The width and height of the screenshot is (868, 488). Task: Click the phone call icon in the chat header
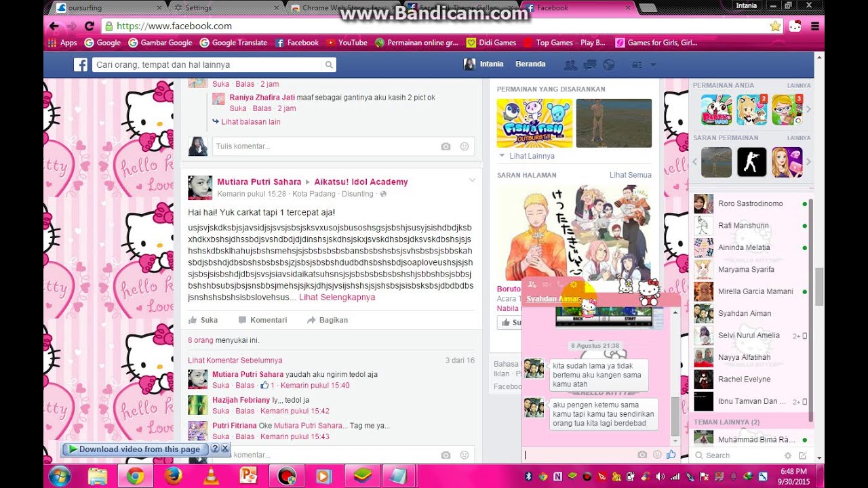[x=559, y=285]
